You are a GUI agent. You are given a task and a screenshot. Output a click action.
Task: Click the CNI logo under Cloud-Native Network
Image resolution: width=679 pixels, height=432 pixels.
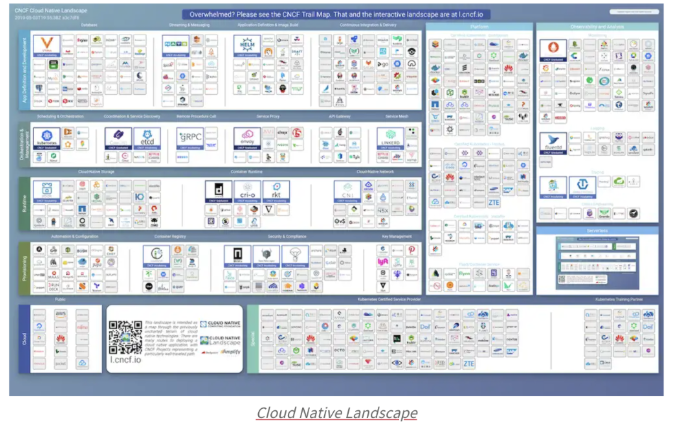[347, 192]
